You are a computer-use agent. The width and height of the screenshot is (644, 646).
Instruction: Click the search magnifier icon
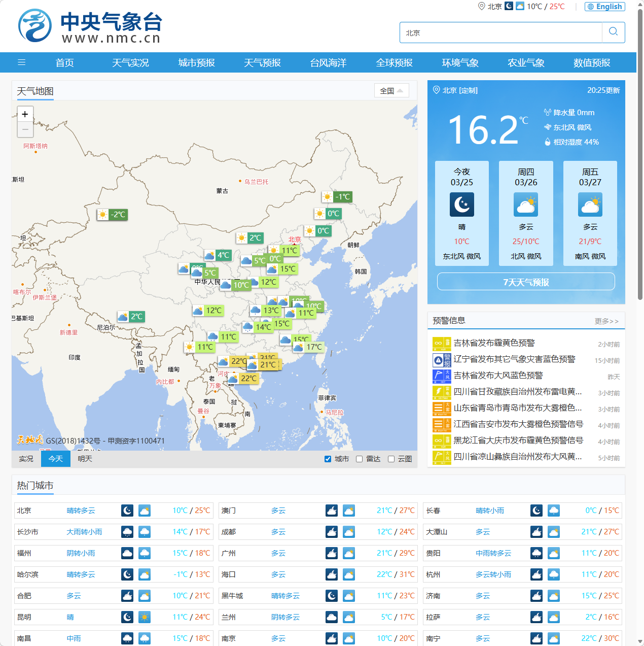(613, 32)
